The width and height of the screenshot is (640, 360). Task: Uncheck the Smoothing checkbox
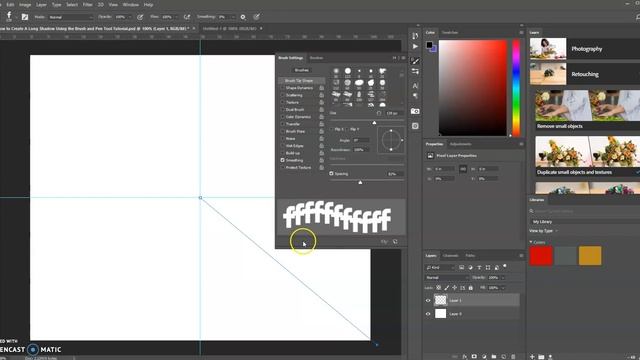click(282, 160)
